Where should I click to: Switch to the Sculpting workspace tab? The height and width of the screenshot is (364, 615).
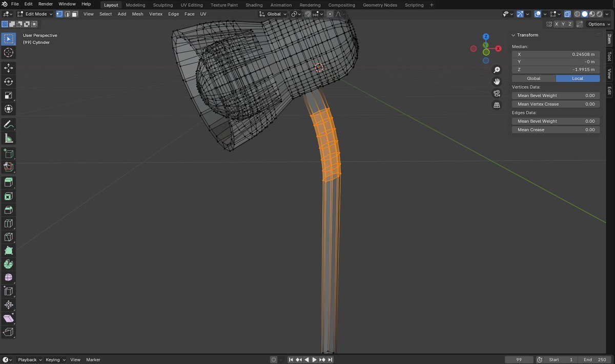tap(162, 5)
